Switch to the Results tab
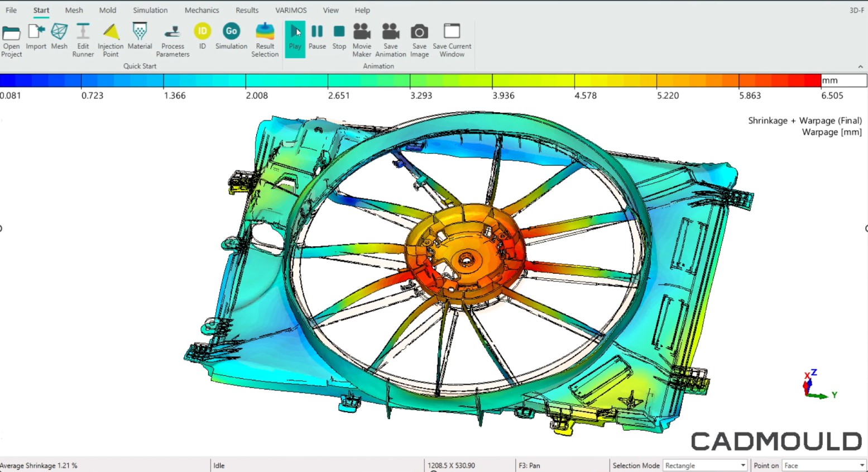The image size is (868, 472). 247,10
